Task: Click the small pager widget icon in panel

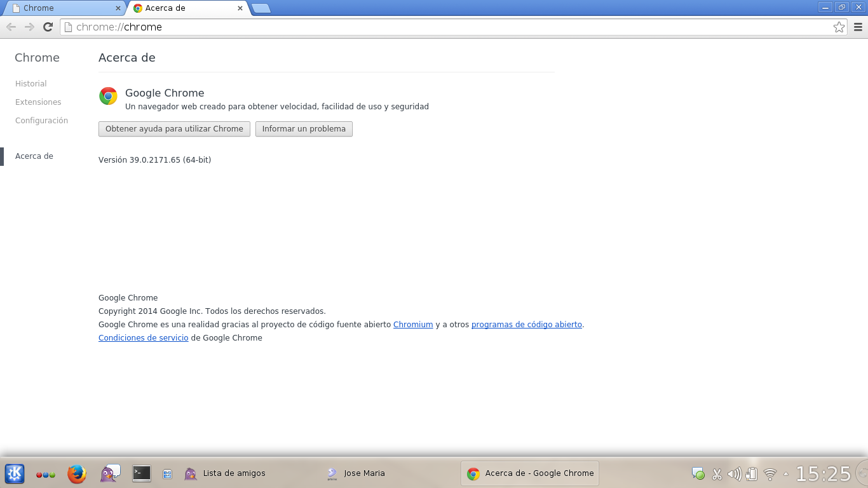Action: click(x=167, y=474)
